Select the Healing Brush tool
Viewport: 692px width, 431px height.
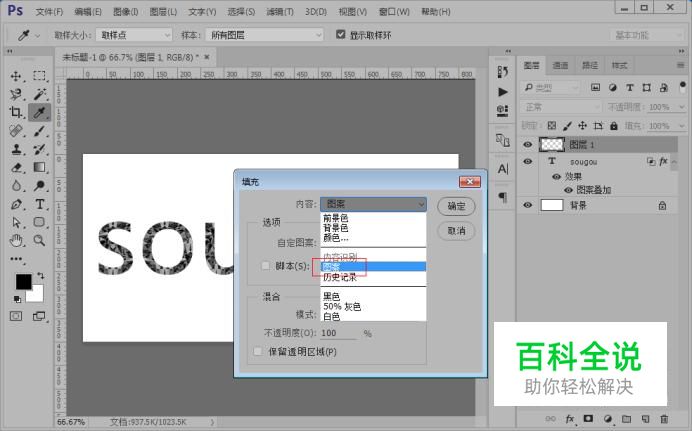(x=16, y=131)
